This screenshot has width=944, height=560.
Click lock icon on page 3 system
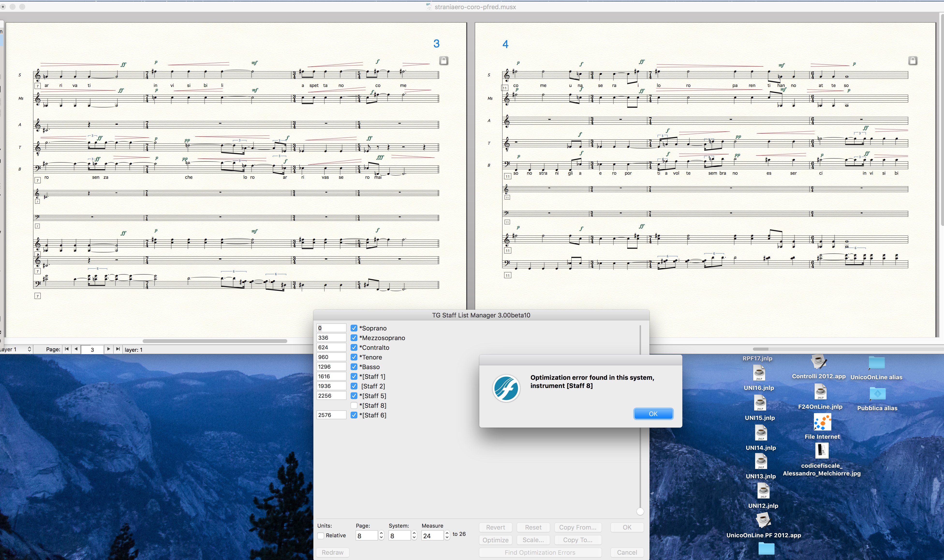444,60
